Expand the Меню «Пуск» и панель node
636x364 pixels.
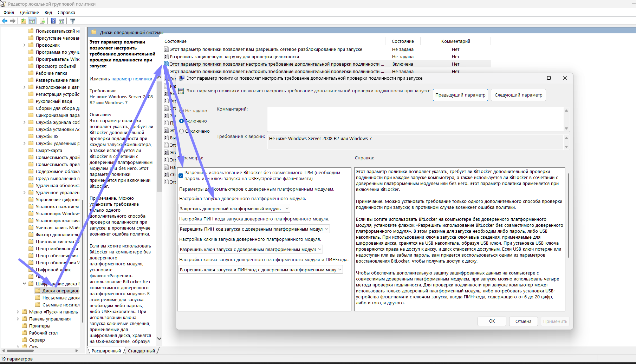[x=18, y=312]
